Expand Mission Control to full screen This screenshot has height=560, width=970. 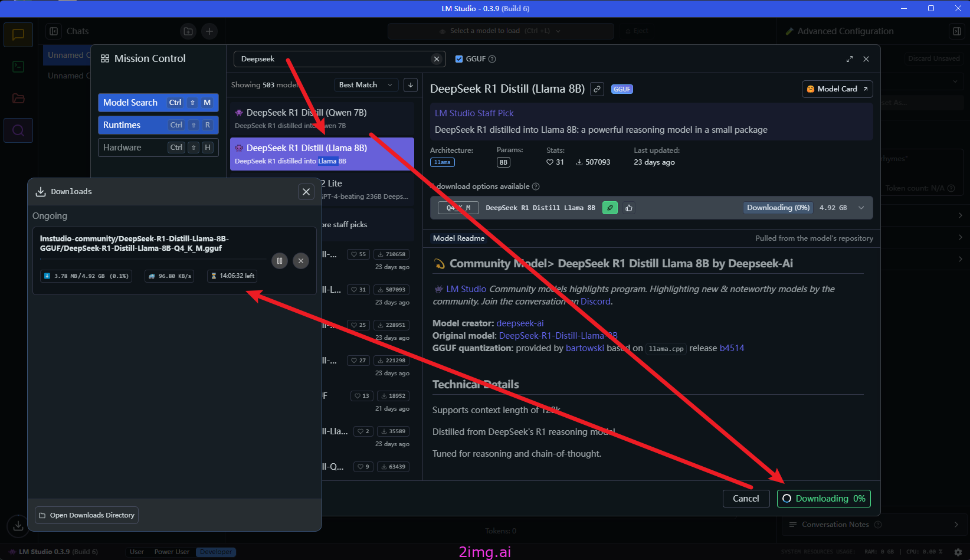click(x=850, y=59)
